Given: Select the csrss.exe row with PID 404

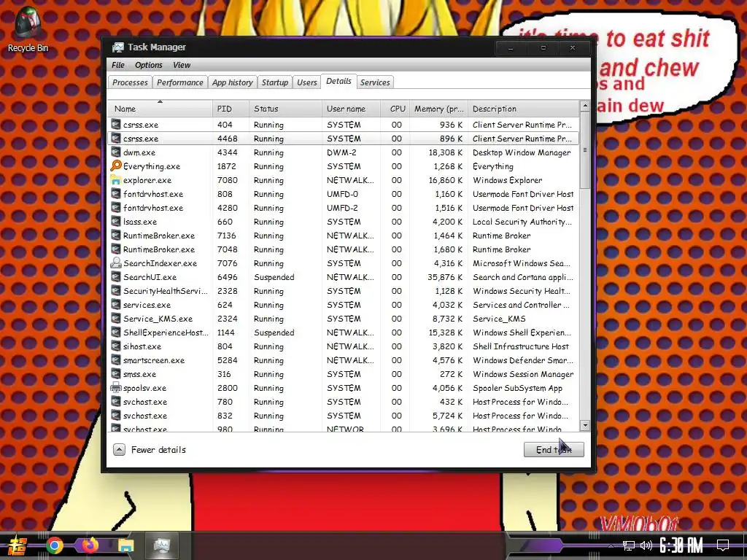Looking at the screenshot, I should (x=343, y=125).
